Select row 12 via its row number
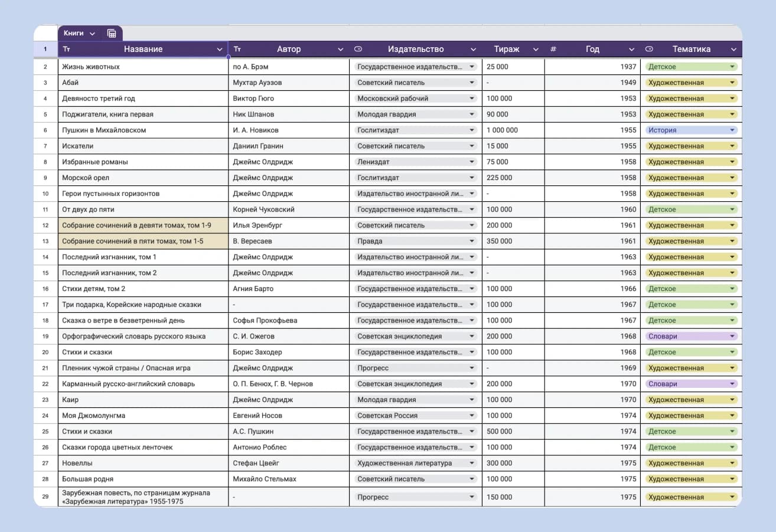The width and height of the screenshot is (776, 532). (x=45, y=225)
